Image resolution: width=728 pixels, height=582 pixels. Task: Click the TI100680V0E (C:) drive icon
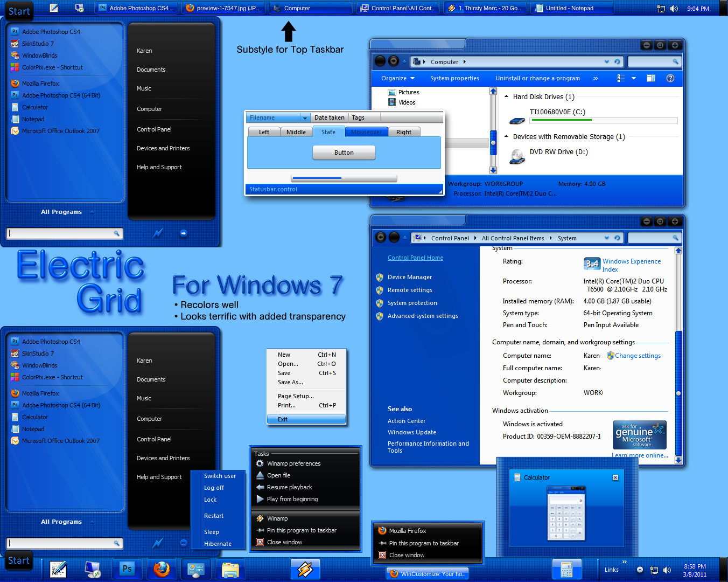point(517,121)
